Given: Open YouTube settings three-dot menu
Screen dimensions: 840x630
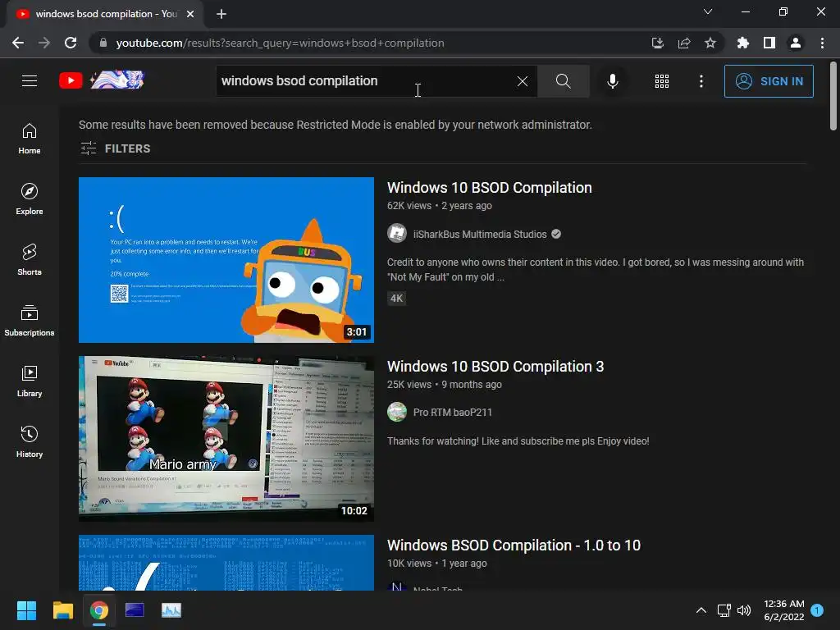Looking at the screenshot, I should pyautogui.click(x=701, y=81).
